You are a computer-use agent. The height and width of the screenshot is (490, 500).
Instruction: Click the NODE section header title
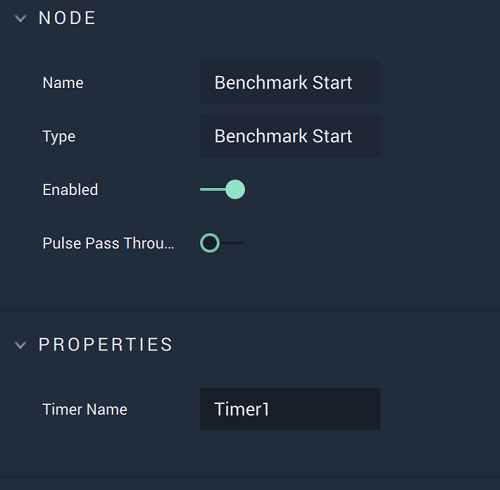tap(67, 18)
